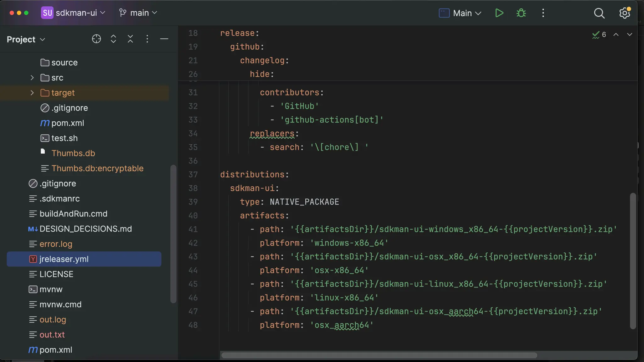Hide the Project tool window

(164, 39)
